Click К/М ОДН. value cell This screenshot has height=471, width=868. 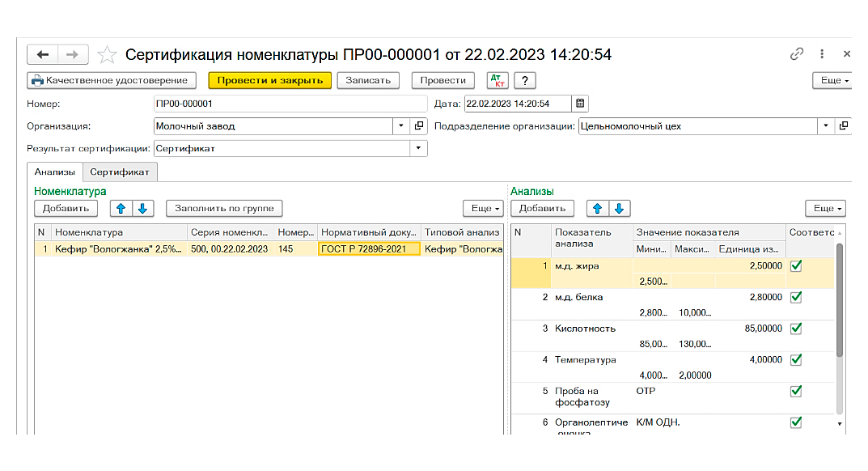click(658, 422)
